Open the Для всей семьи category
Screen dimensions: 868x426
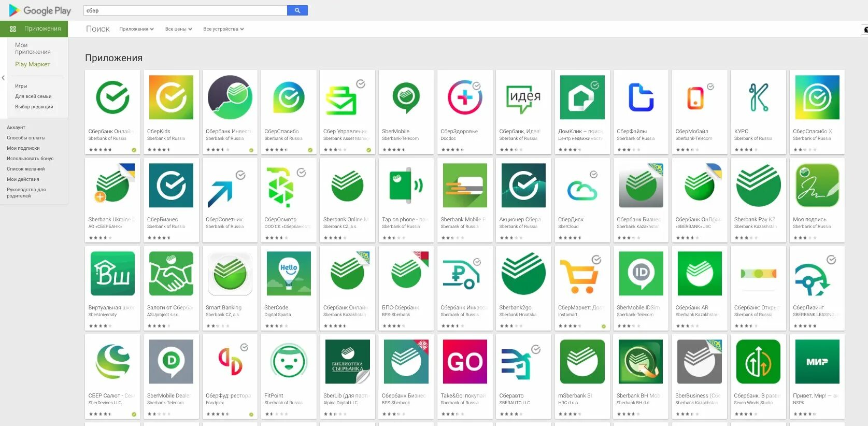pos(33,96)
